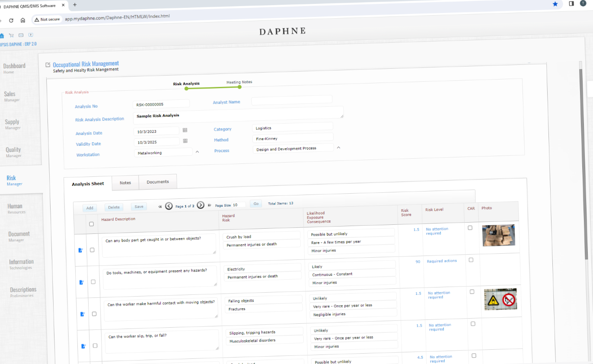Click the Analyst Name input field

pos(292,99)
